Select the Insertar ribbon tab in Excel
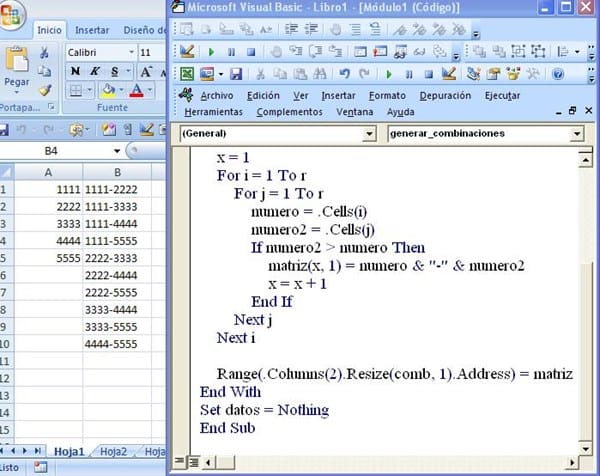 click(92, 30)
